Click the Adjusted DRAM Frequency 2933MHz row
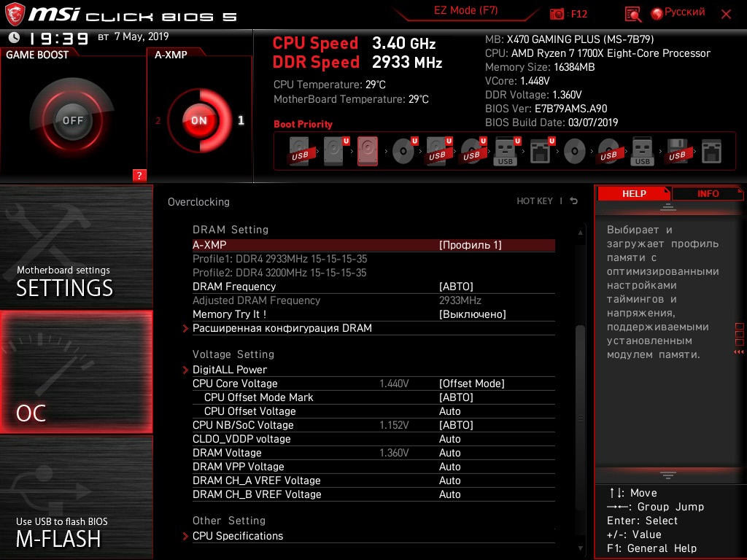Viewport: 747px width, 560px height. [373, 300]
